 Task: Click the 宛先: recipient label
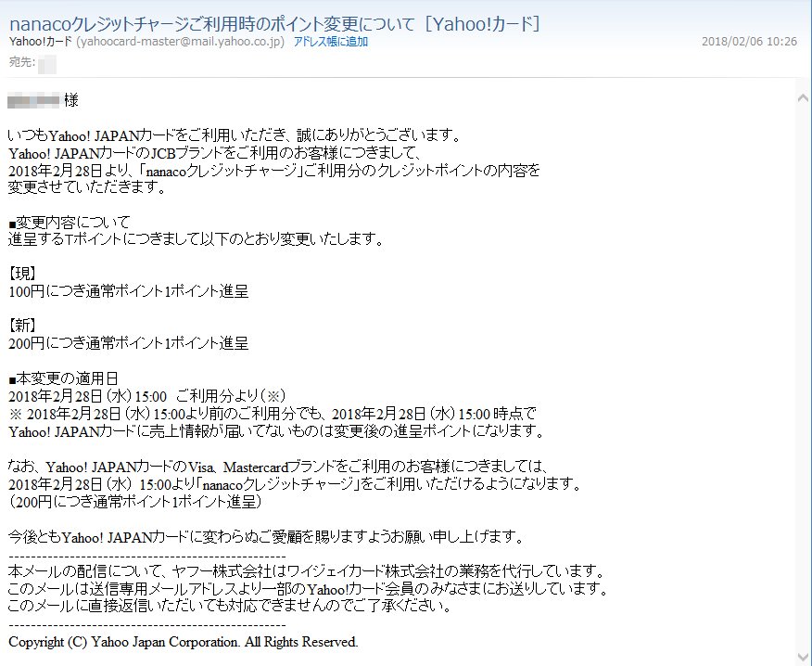tap(22, 62)
